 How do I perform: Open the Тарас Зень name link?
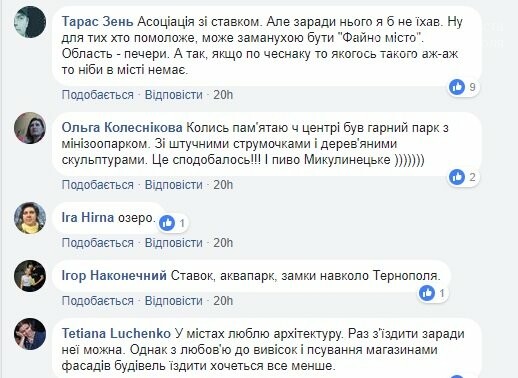(97, 22)
